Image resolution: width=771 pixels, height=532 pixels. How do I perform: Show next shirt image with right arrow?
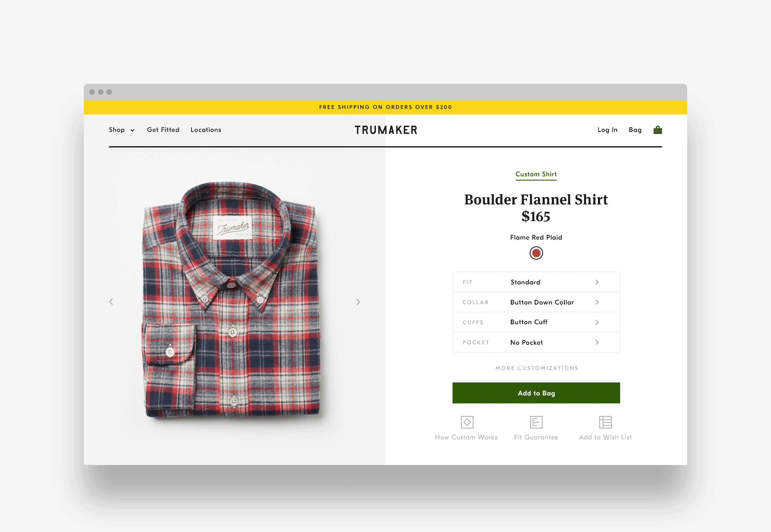click(x=358, y=302)
